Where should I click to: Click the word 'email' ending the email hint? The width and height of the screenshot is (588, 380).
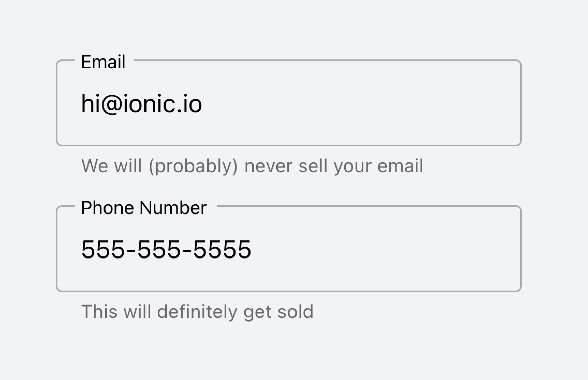click(400, 166)
